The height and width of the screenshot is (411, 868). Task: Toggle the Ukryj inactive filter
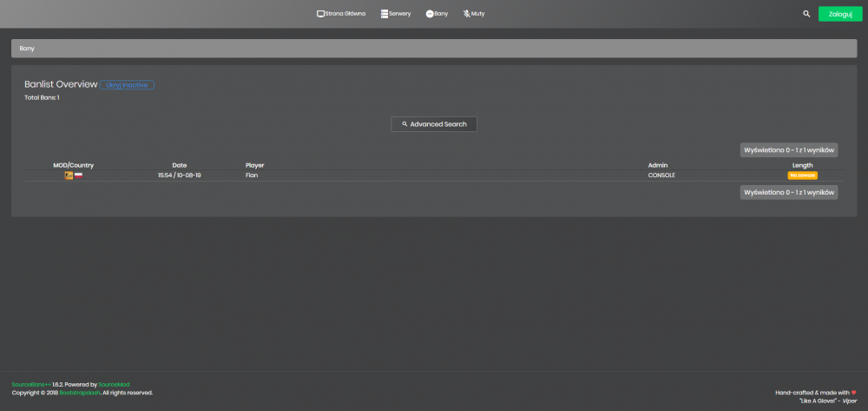(x=127, y=85)
